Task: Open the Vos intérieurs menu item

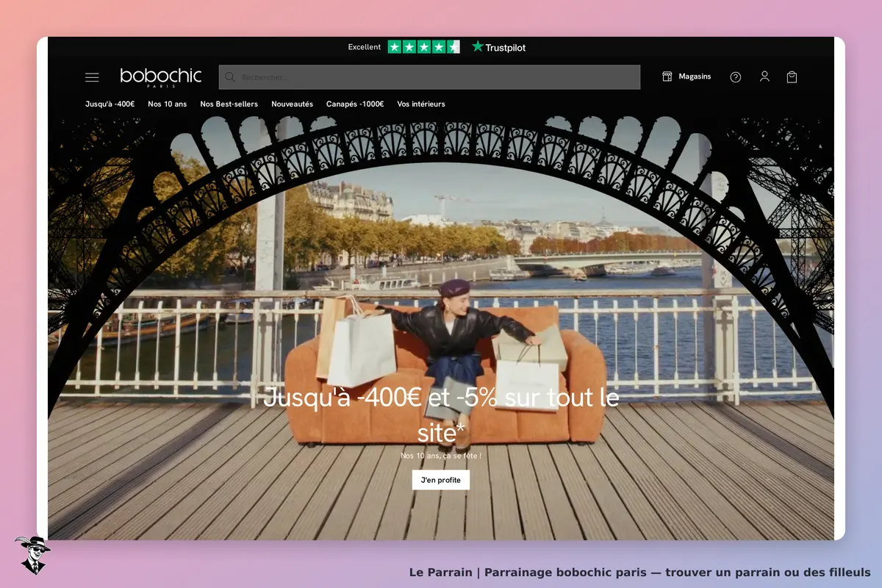Action: pyautogui.click(x=421, y=104)
